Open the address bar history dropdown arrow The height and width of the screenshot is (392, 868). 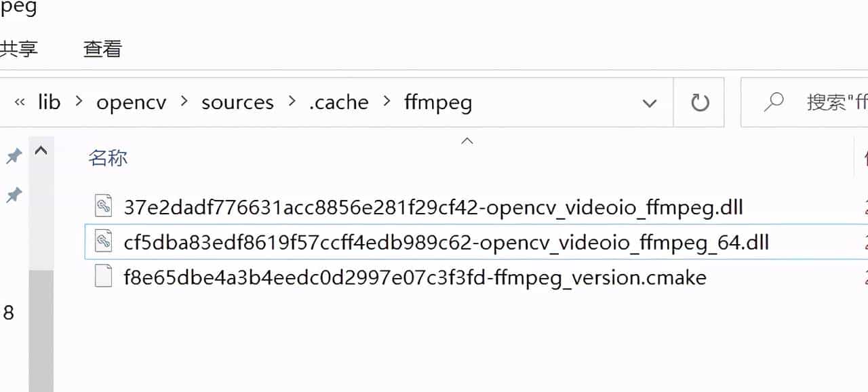point(650,103)
